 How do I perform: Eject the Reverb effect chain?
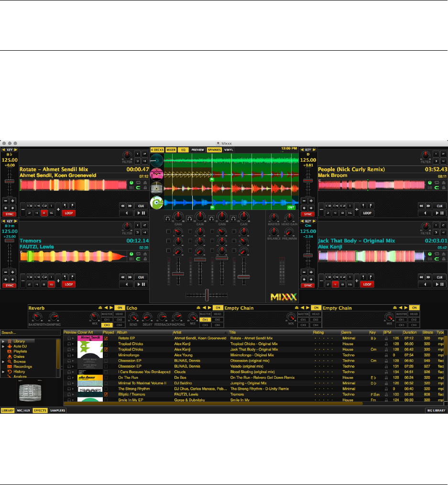point(100,308)
